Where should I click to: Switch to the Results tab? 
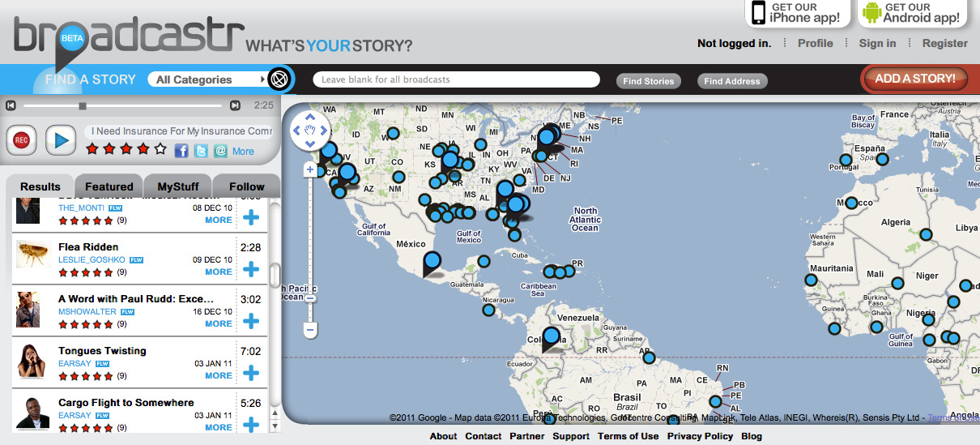coord(40,186)
